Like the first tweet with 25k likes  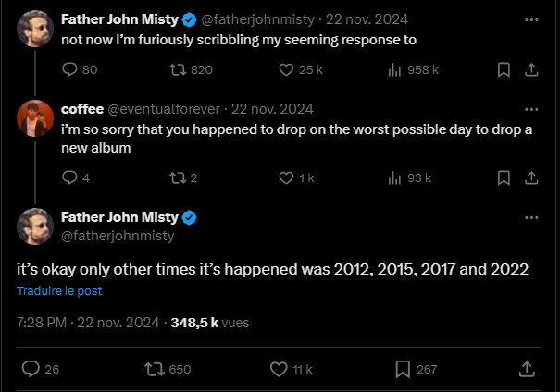[x=286, y=69]
